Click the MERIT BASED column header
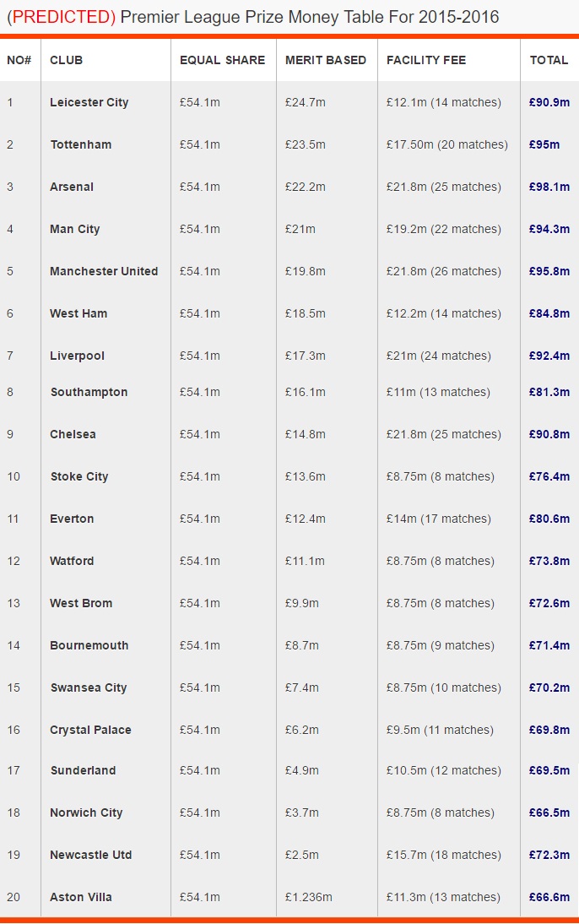The image size is (579, 924). click(x=326, y=60)
